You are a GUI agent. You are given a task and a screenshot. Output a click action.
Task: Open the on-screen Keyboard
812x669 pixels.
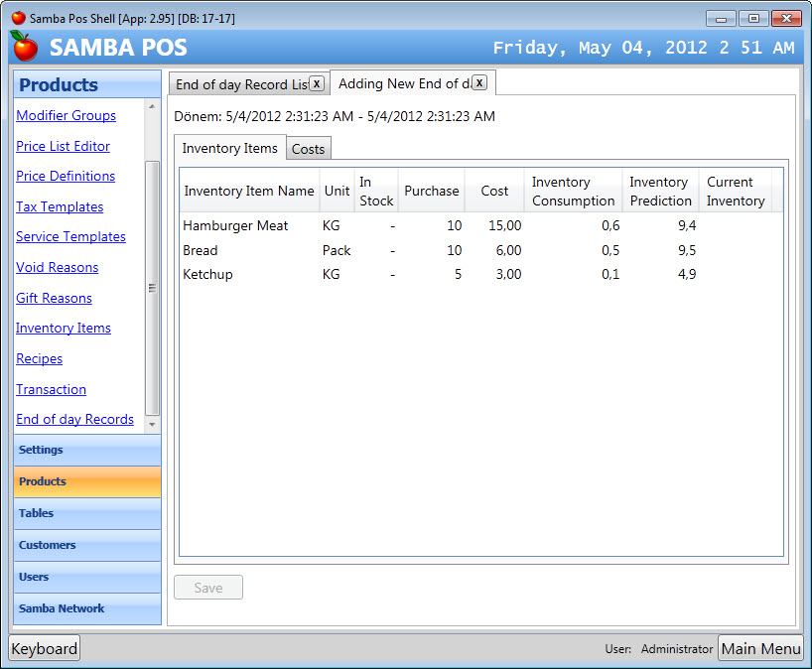click(x=45, y=648)
